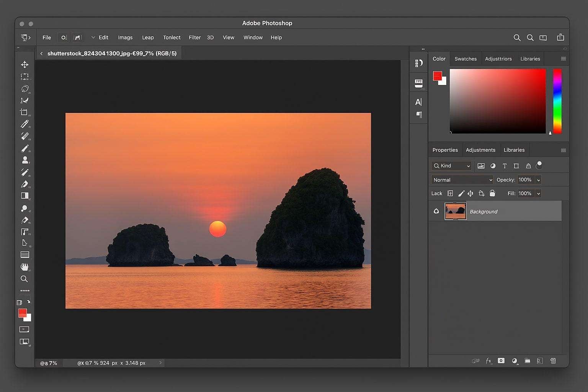Viewport: 588px width, 392px height.
Task: Create a new group folder icon
Action: click(528, 361)
